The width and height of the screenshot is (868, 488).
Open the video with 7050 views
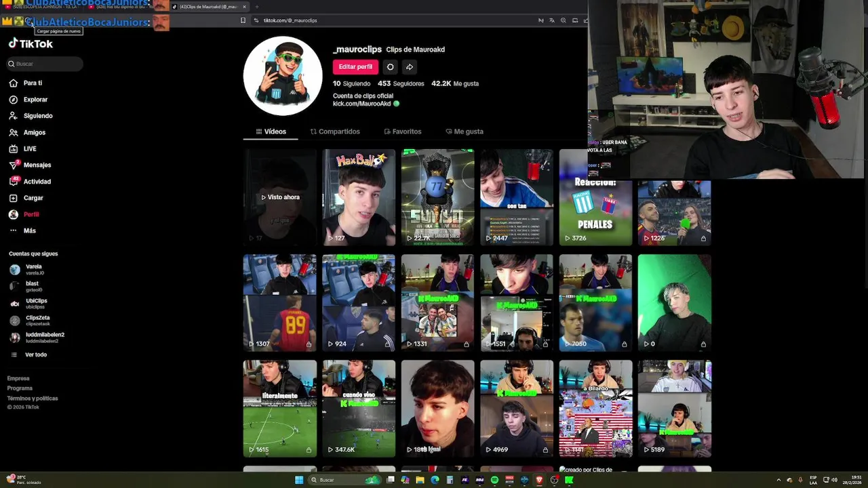click(595, 303)
